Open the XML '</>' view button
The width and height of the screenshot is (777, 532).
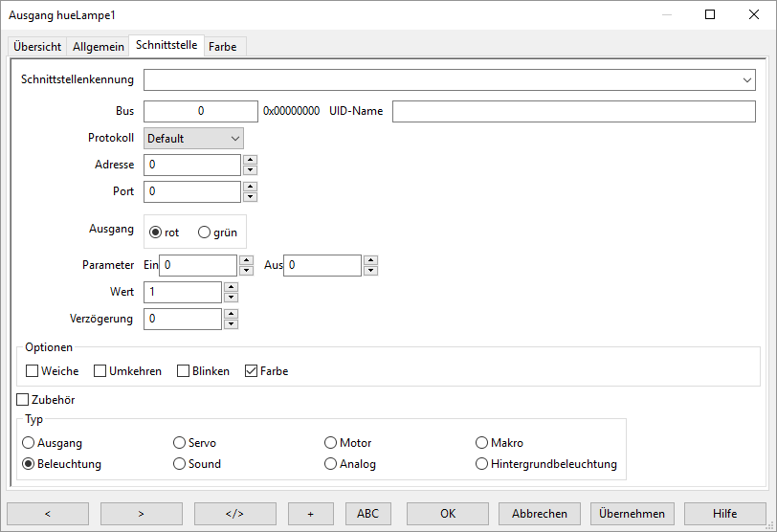(x=234, y=514)
